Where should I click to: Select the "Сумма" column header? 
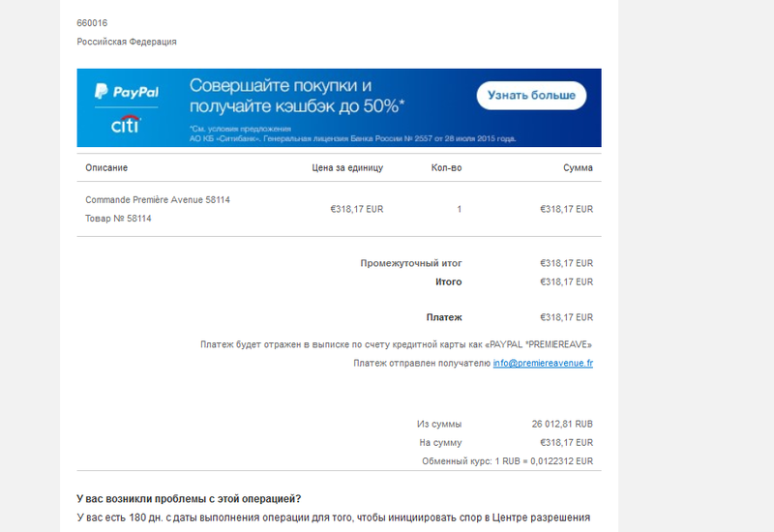tap(578, 167)
